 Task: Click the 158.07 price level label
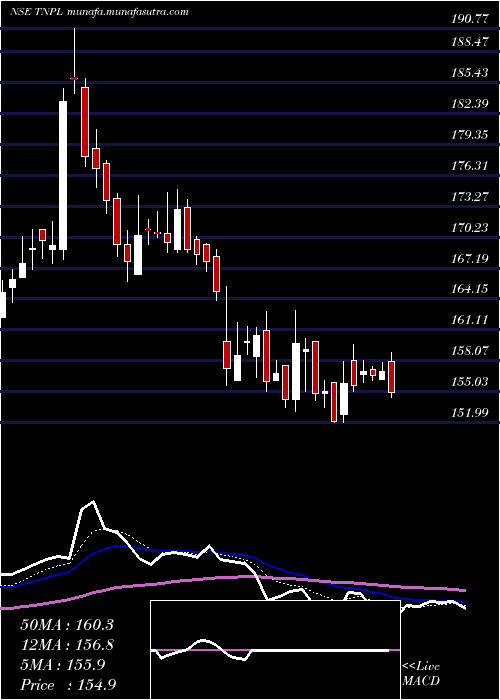(x=470, y=351)
